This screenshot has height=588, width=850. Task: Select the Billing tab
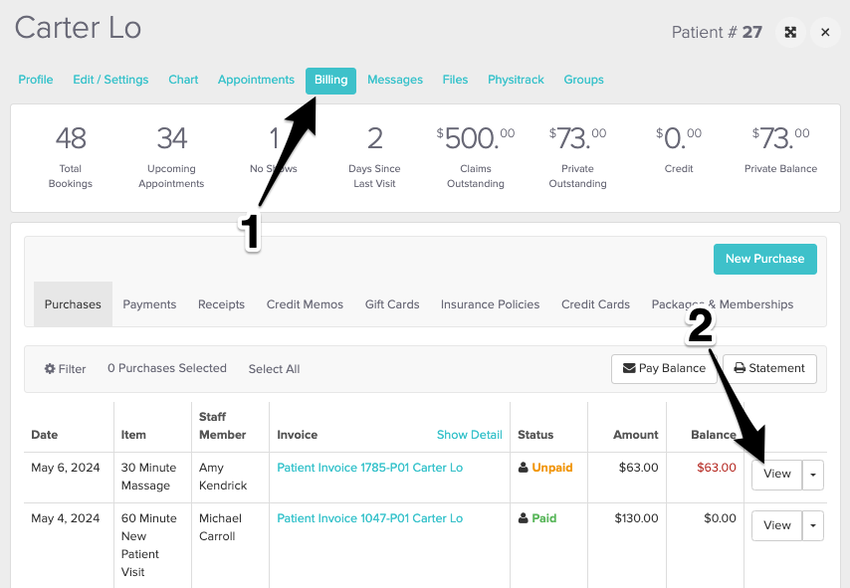331,80
